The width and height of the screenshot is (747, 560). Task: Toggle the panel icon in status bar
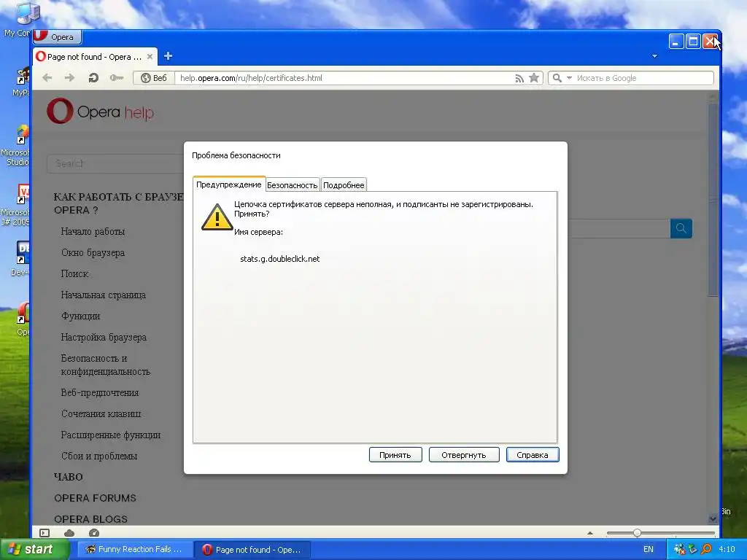point(44,533)
